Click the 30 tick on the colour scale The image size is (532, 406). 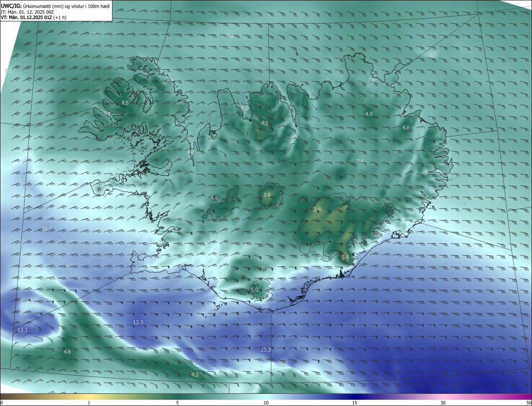tap(443, 403)
